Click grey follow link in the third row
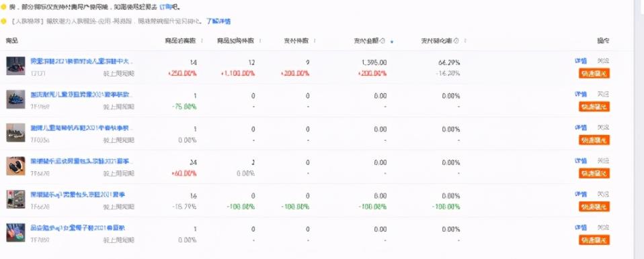 603,127
